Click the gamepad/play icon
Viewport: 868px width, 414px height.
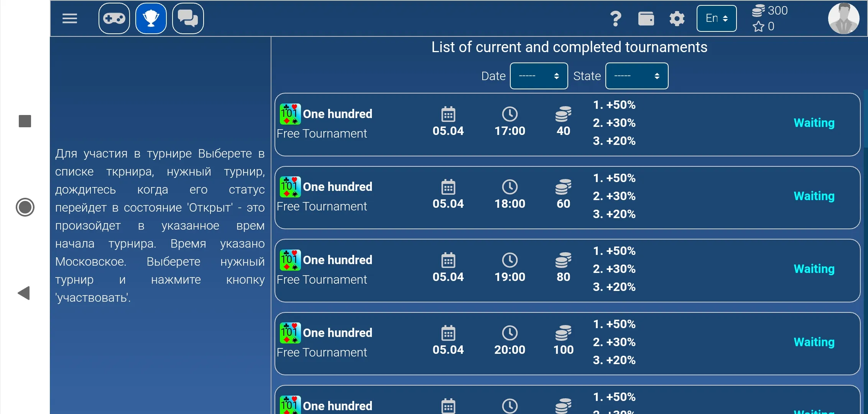pos(115,18)
